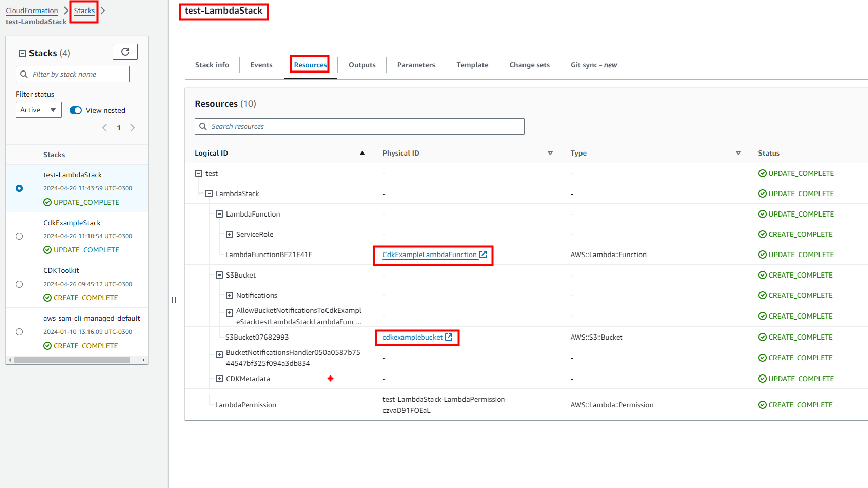Viewport: 868px width, 488px height.
Task: Click the stacks list horizontal scrollbar
Action: point(72,360)
